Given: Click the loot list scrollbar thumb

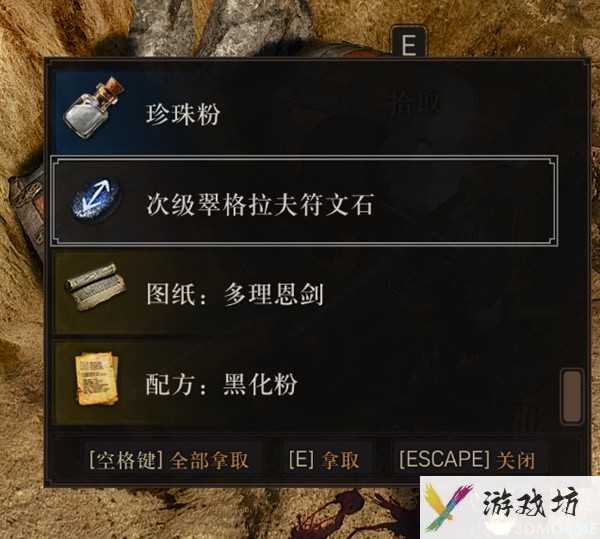Looking at the screenshot, I should coord(572,396).
